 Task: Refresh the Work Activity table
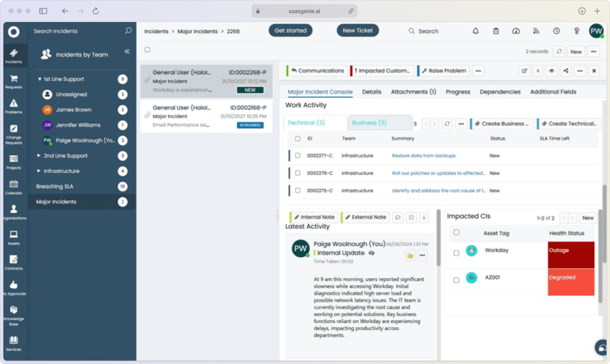click(x=447, y=124)
